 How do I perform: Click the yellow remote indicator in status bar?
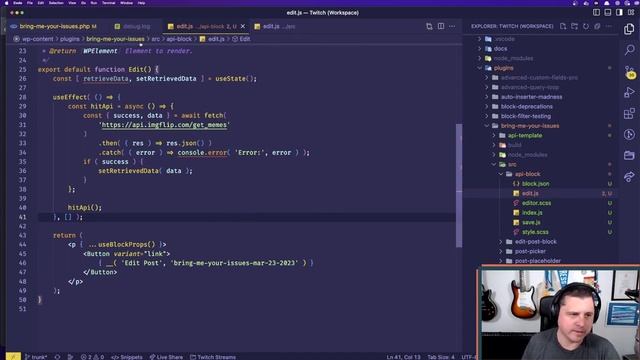click(x=13, y=356)
